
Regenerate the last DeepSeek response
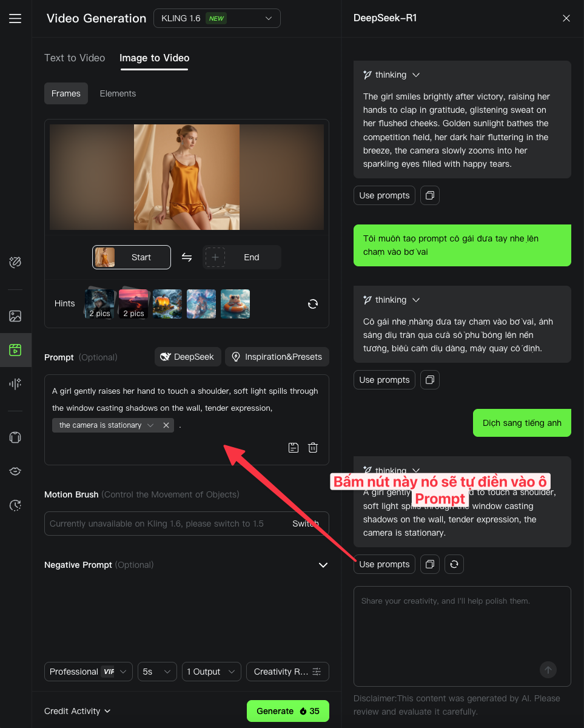tap(454, 564)
